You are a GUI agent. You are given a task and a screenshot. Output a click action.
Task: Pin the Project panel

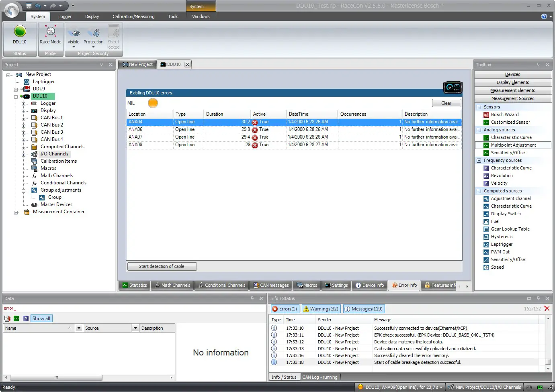[x=101, y=65]
